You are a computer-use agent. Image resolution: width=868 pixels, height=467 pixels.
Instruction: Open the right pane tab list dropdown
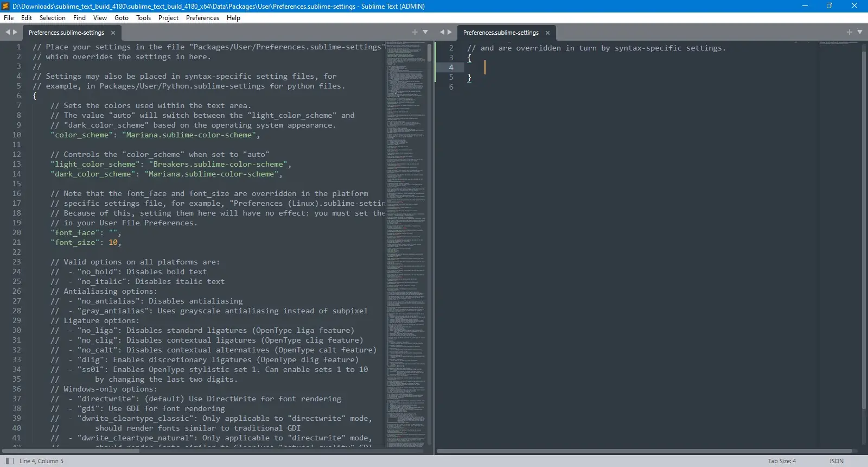(860, 33)
